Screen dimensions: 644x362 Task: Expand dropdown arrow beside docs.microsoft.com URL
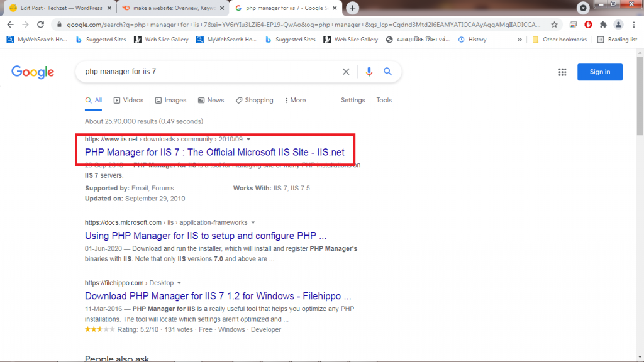point(253,222)
